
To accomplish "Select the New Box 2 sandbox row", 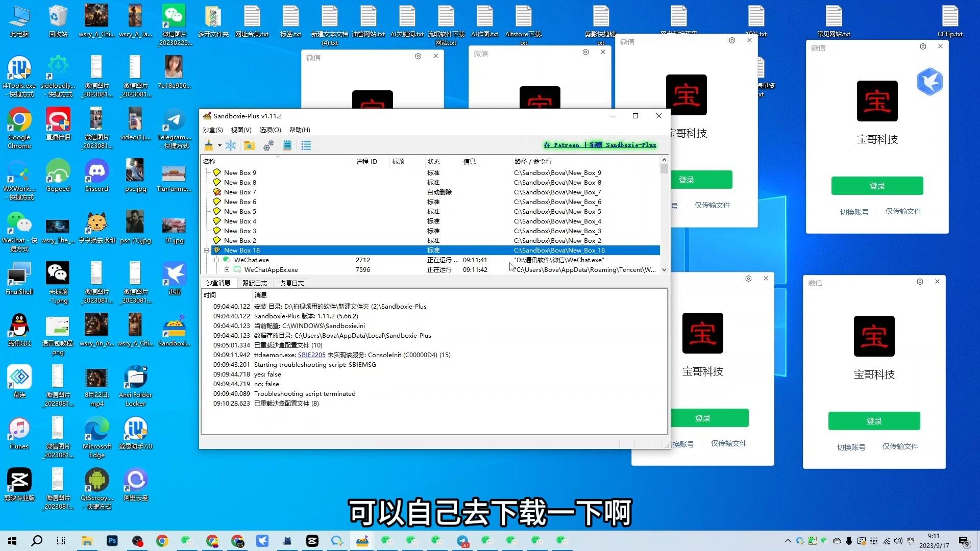I will pyautogui.click(x=431, y=241).
